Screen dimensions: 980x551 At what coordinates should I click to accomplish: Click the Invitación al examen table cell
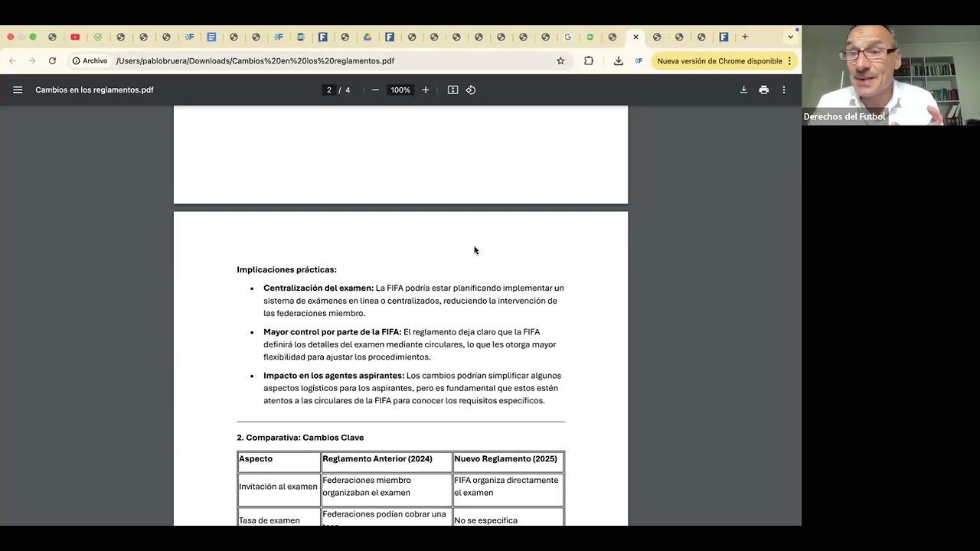279,490
